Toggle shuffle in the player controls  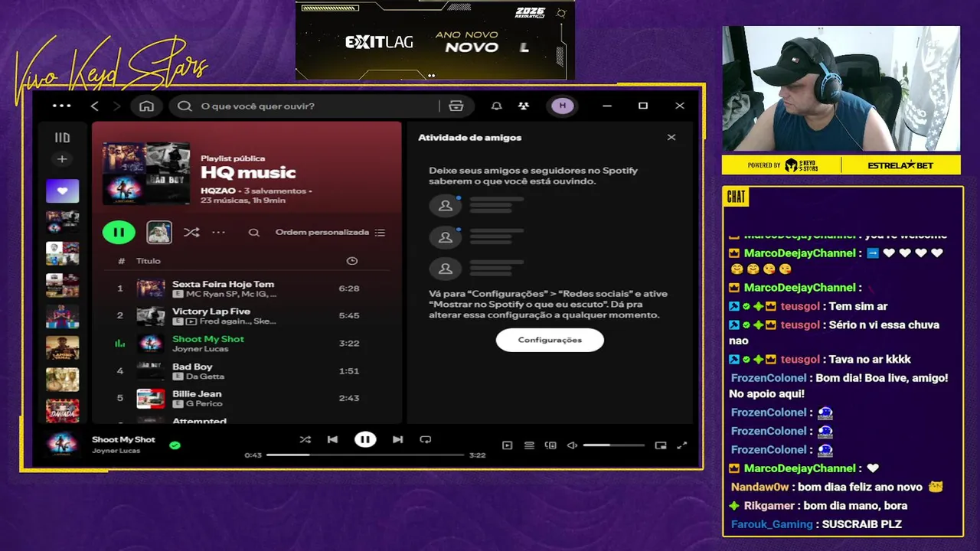point(305,439)
